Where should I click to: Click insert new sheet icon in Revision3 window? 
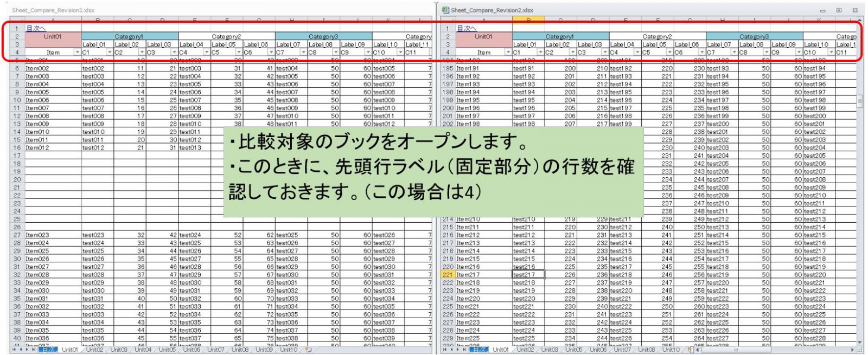[x=308, y=350]
